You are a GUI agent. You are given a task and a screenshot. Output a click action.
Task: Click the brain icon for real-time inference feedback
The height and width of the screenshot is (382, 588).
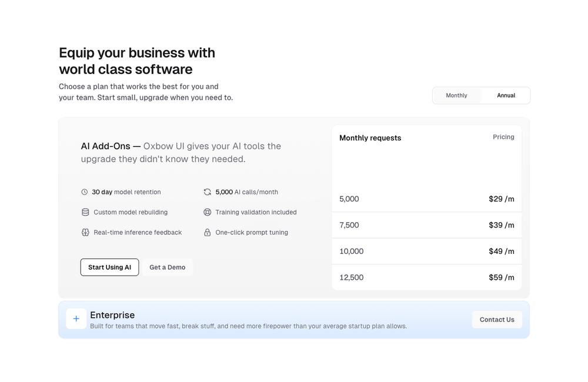pos(85,233)
